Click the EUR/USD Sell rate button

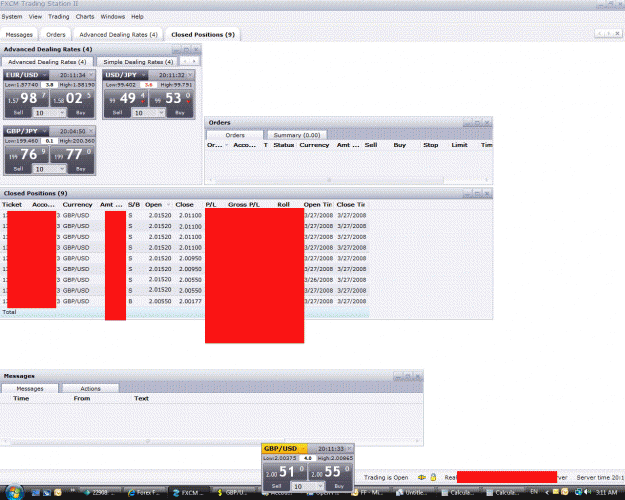coord(26,99)
